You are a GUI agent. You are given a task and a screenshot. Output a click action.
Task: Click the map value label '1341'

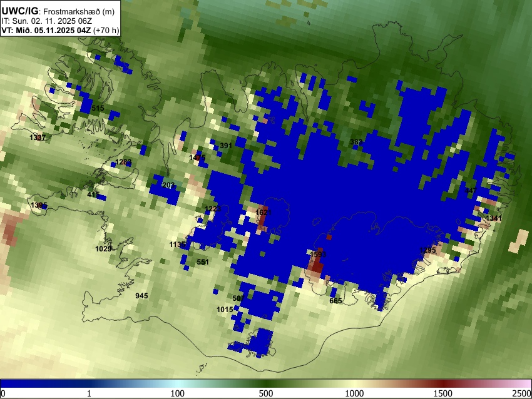tap(494, 218)
